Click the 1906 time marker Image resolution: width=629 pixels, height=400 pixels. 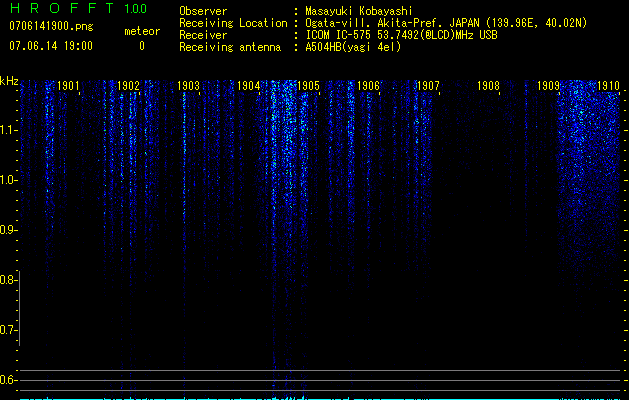tap(368, 86)
